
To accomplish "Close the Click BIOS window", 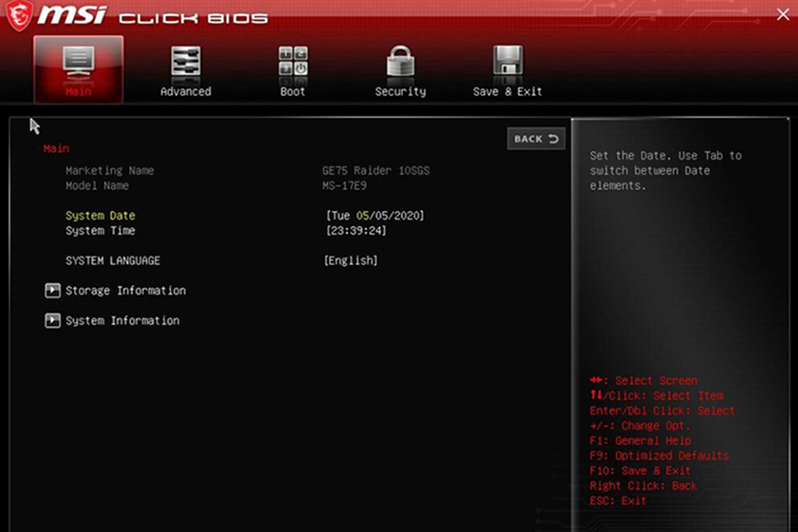I will click(783, 15).
